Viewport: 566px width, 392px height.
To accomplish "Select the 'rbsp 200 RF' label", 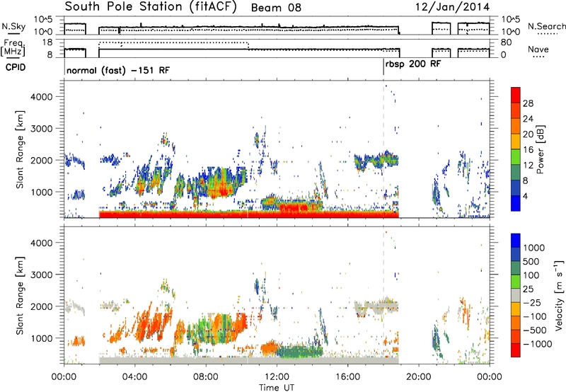I will coord(413,64).
